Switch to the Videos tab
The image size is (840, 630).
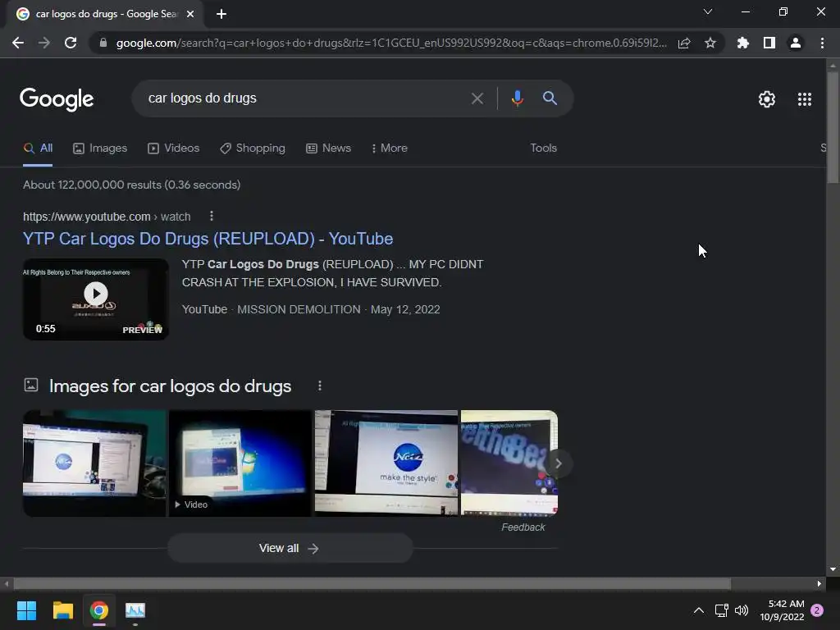click(174, 148)
